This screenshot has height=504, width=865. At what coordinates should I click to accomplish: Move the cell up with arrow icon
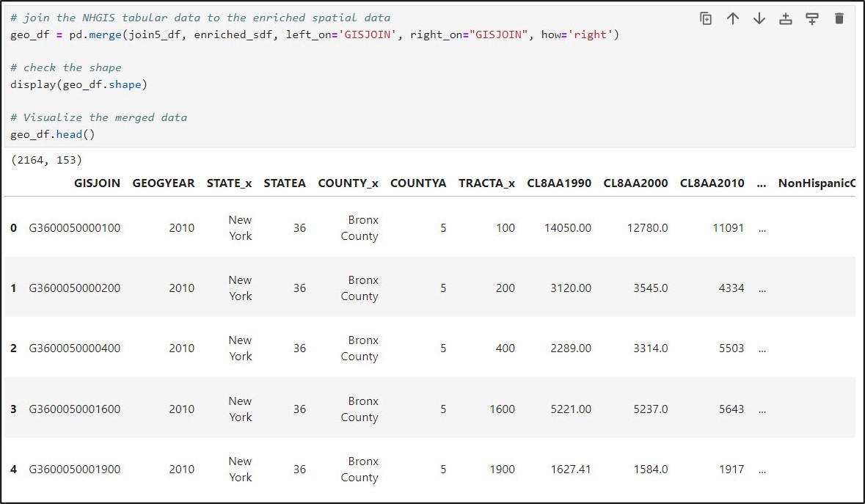click(x=732, y=19)
